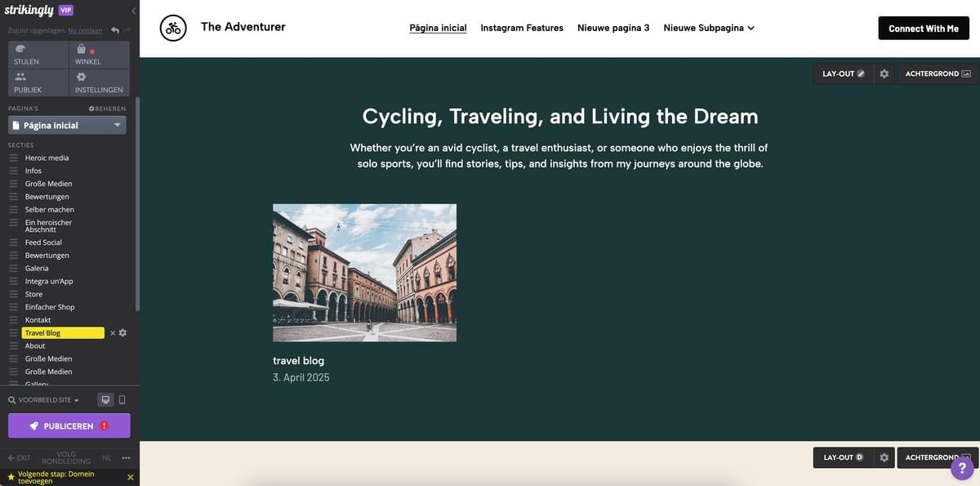Collapse the editor sidebar with the arrow
This screenshot has height=486, width=980.
134,11
